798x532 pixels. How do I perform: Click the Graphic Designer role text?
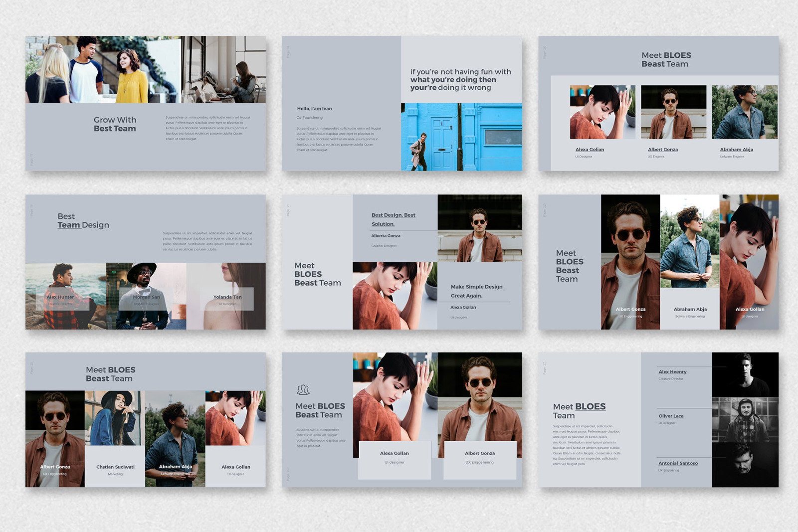tap(384, 246)
